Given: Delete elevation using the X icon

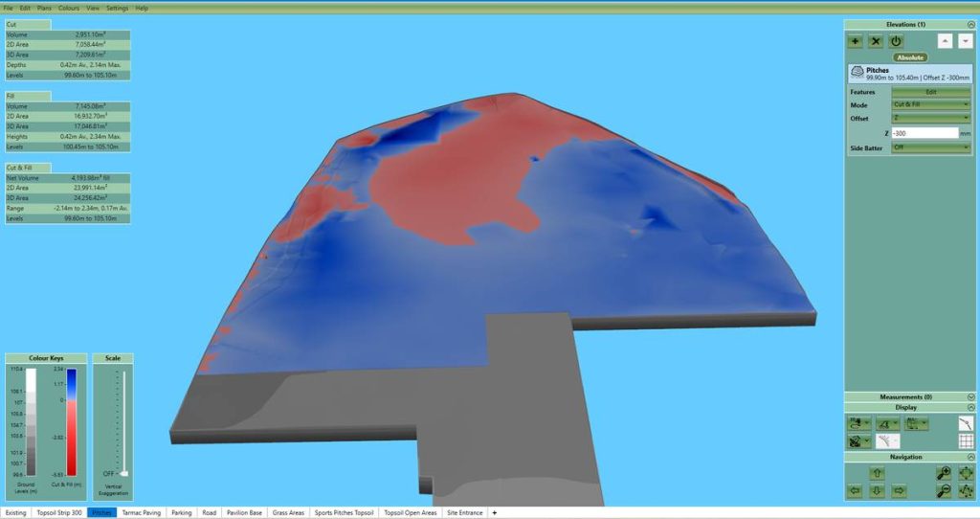Looking at the screenshot, I should coord(876,41).
